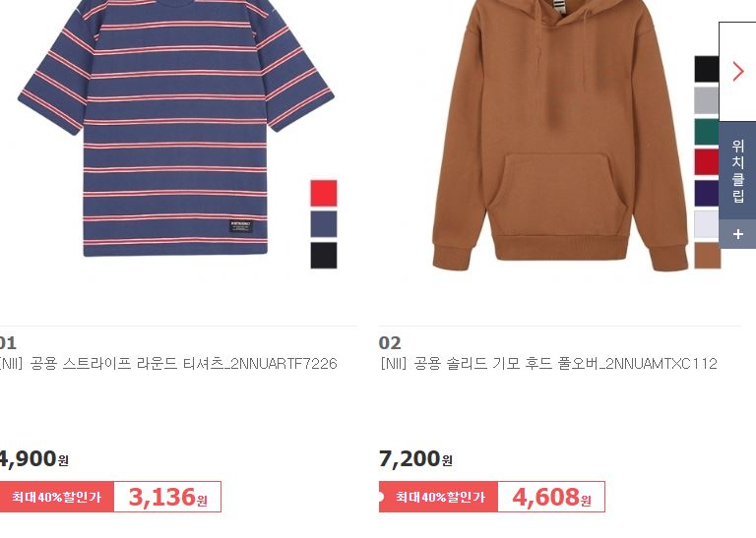The width and height of the screenshot is (756, 538).
Task: Click the red right-arrow chevron in side panel
Action: (738, 71)
